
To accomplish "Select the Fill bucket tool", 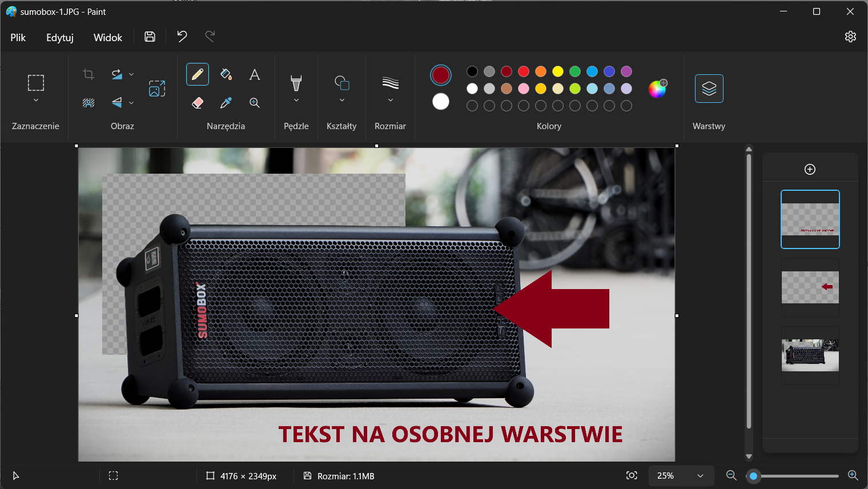I will click(x=226, y=74).
